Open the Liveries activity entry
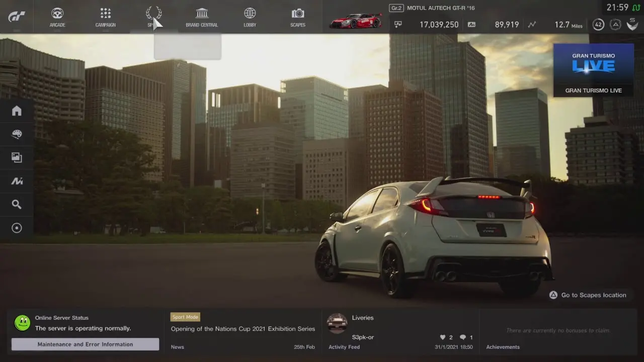 (x=363, y=318)
